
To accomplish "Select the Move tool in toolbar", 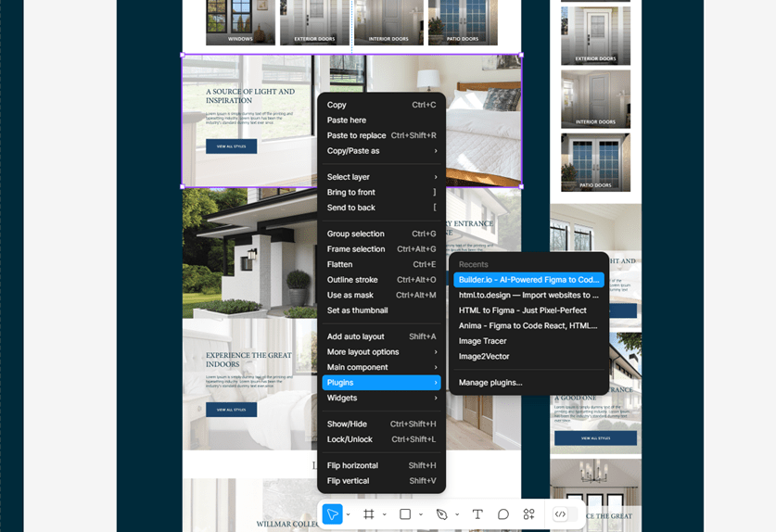I will [332, 514].
